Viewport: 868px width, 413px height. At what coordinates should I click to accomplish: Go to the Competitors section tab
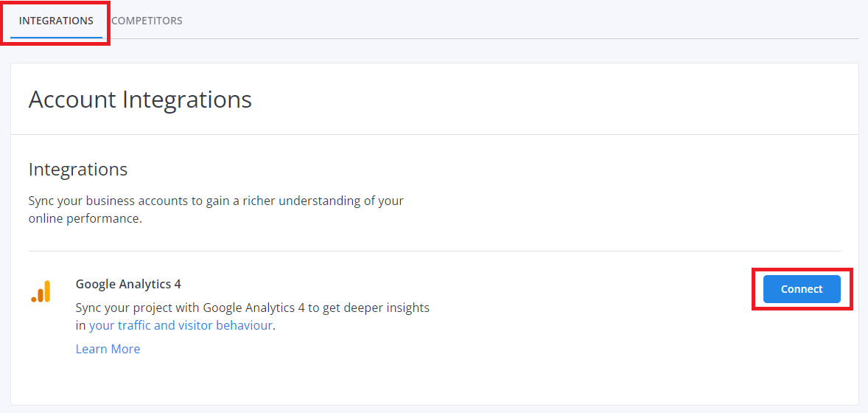(147, 21)
